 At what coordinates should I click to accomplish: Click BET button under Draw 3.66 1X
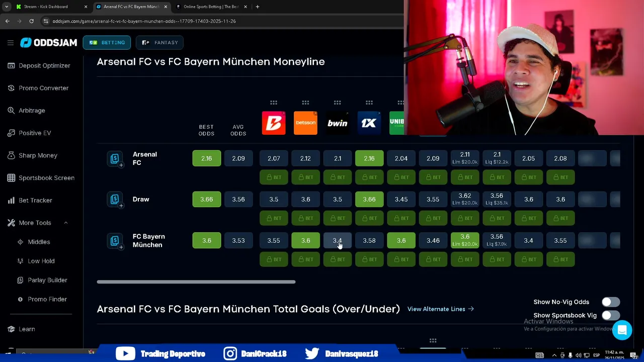[369, 218]
